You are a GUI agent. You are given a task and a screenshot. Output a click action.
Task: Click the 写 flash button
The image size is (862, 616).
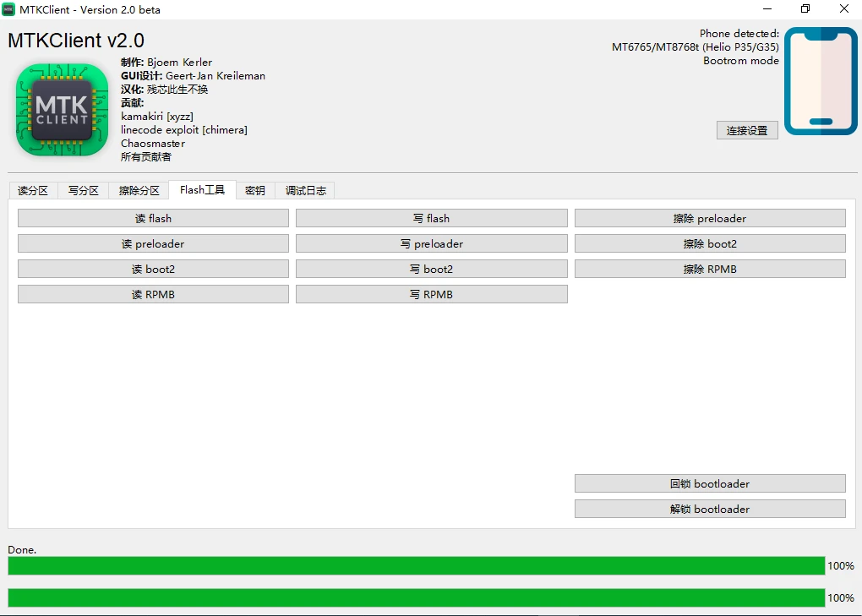pyautogui.click(x=432, y=218)
